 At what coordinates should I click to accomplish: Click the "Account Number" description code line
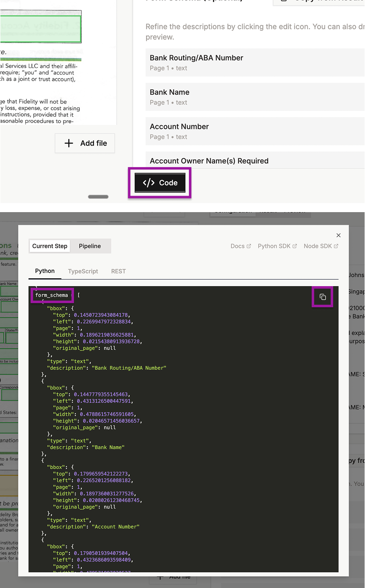point(93,527)
